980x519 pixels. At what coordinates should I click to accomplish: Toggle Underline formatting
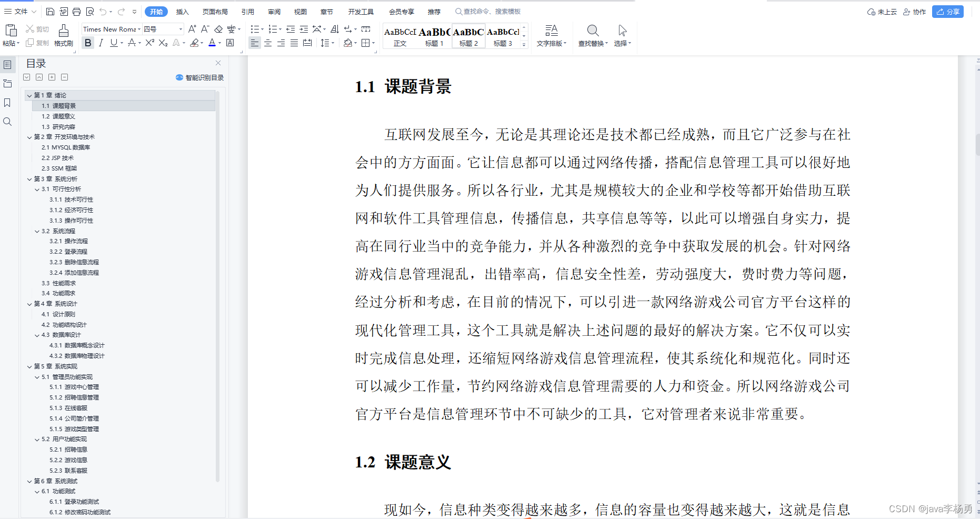pyautogui.click(x=114, y=43)
